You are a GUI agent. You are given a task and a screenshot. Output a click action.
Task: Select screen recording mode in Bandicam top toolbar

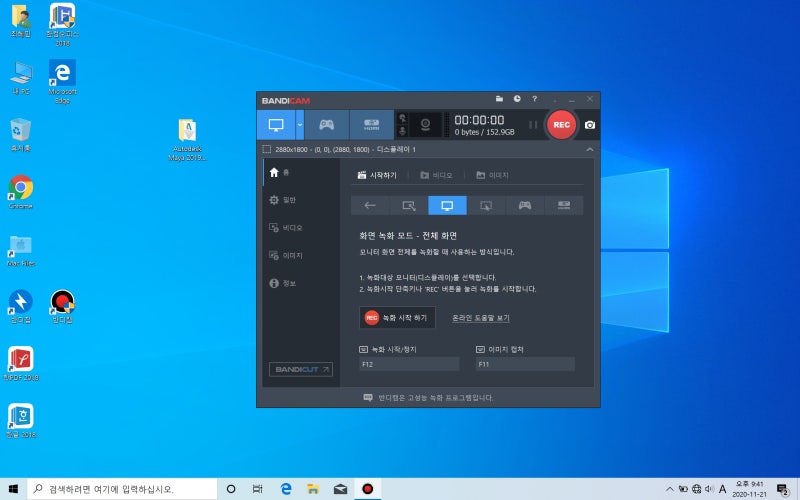click(x=276, y=125)
